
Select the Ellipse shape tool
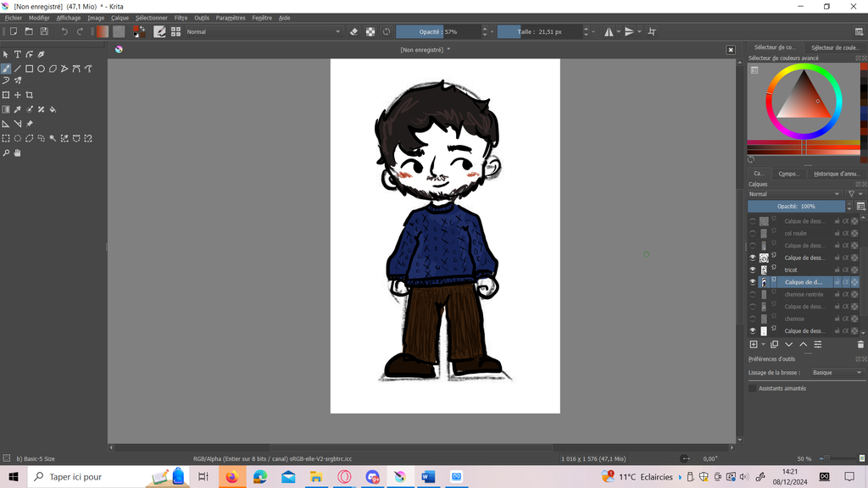click(41, 69)
